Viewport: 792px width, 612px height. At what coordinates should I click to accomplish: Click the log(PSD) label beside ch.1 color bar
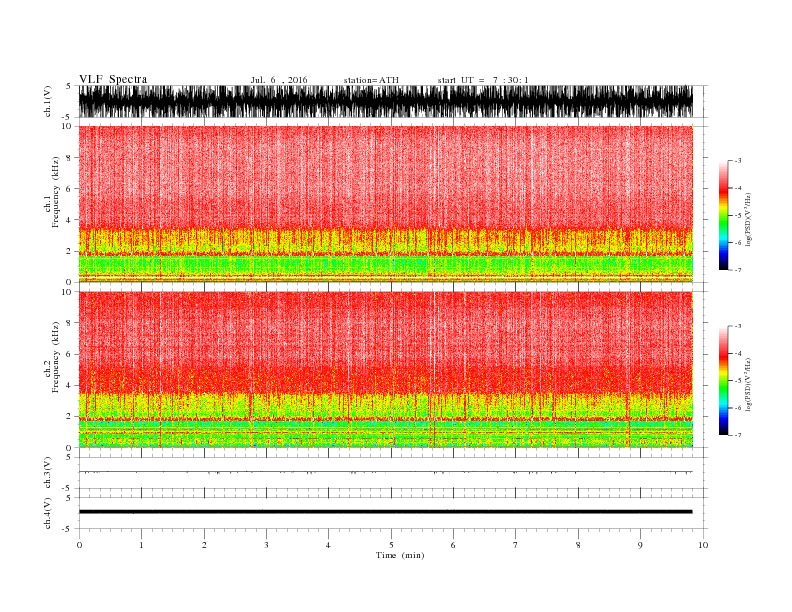tap(749, 219)
